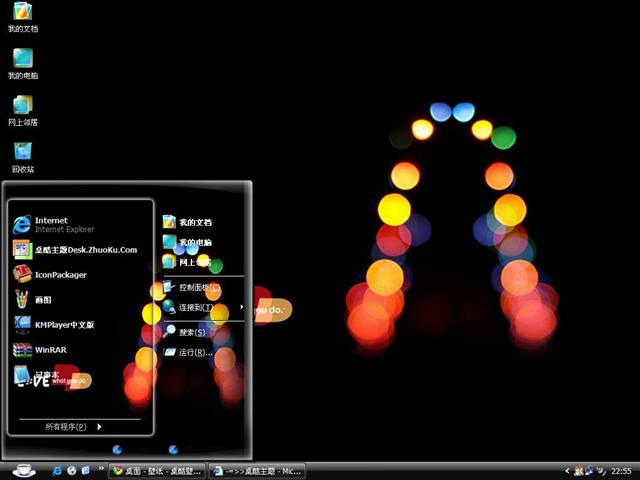Open the 我的电脑 desktop icon

(22, 61)
